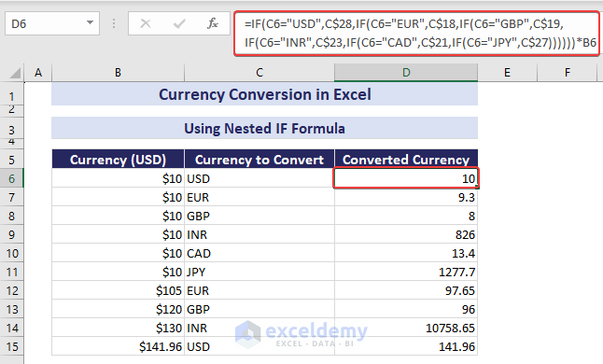Click the Enter checkmark formula icon

tap(179, 24)
